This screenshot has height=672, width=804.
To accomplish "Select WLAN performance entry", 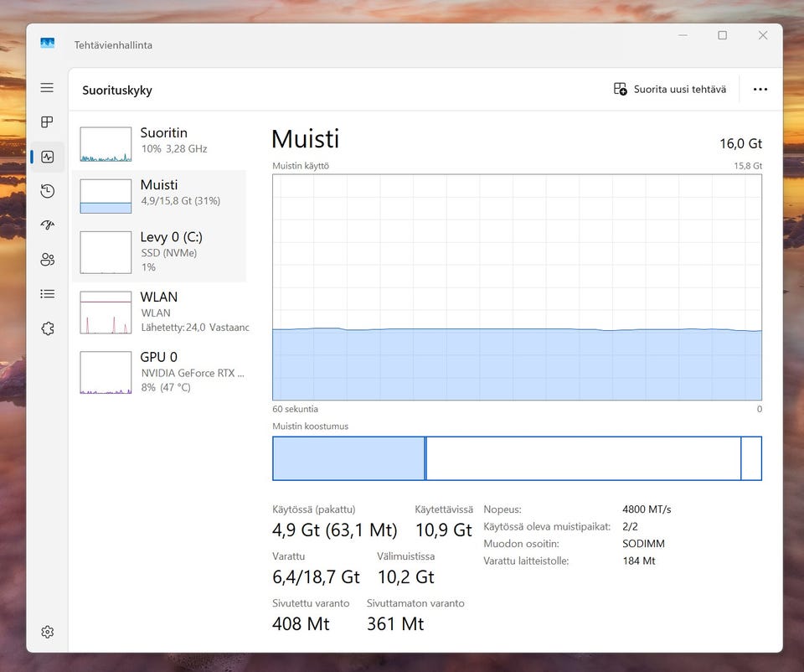I will 159,312.
